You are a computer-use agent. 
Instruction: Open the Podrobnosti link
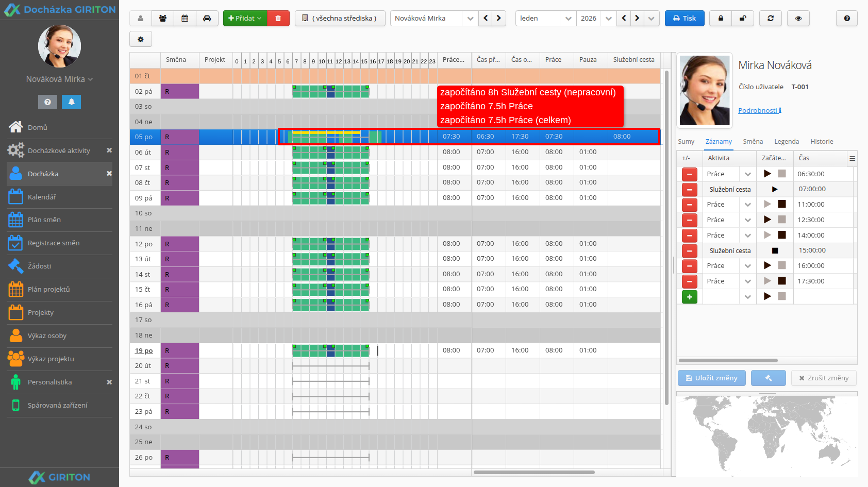(x=760, y=111)
